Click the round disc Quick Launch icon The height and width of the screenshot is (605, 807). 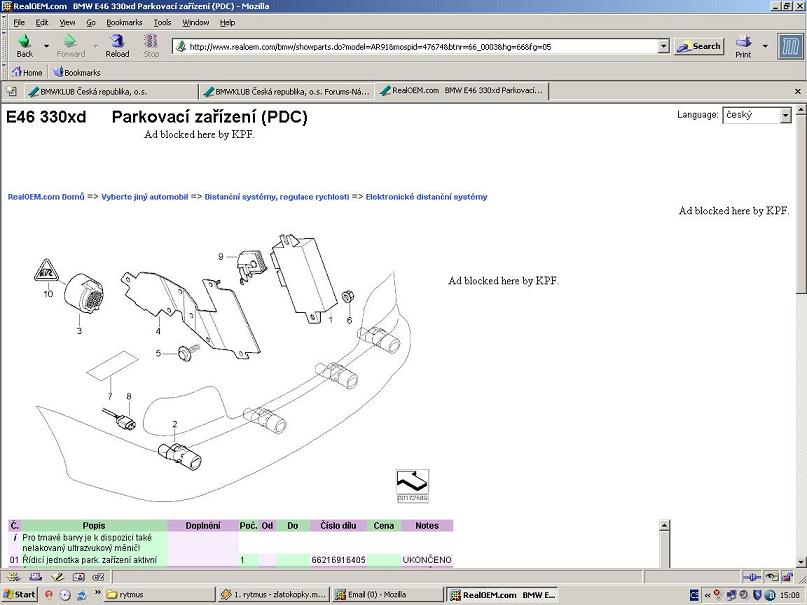[x=65, y=595]
